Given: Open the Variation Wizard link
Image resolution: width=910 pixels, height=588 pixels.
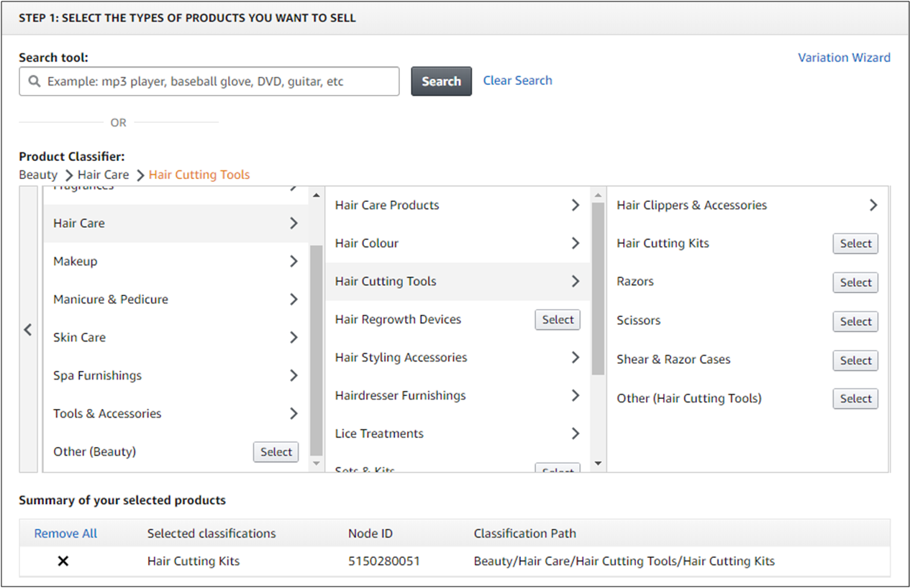Looking at the screenshot, I should pos(844,58).
